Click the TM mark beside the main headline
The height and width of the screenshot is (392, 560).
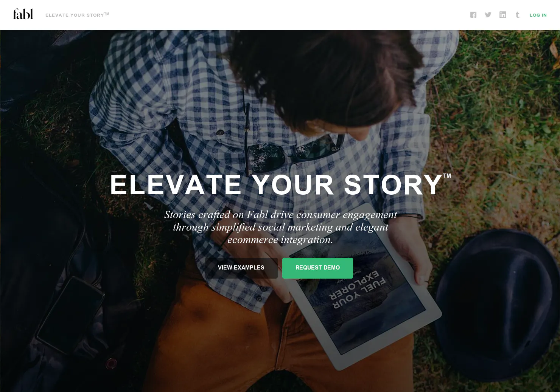pyautogui.click(x=447, y=176)
